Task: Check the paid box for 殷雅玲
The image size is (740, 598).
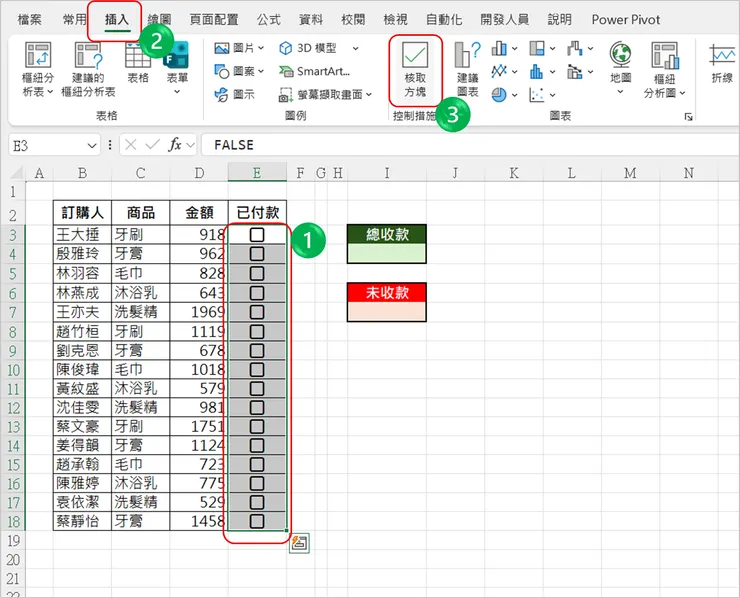Action: 257,254
